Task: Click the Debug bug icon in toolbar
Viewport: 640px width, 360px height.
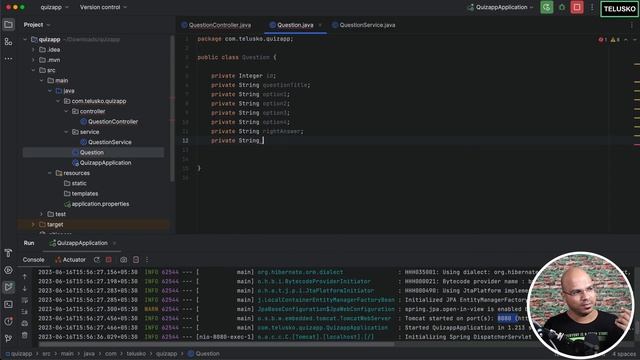Action: (x=562, y=7)
